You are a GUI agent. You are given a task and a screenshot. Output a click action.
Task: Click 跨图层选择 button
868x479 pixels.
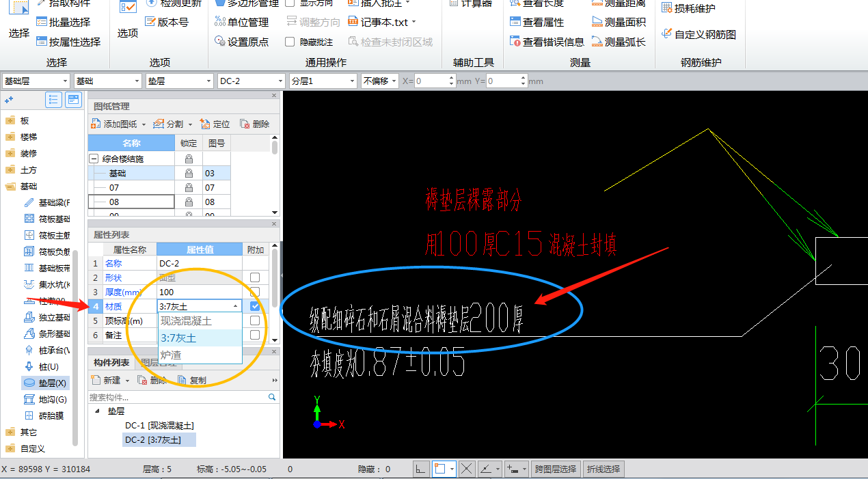(x=556, y=469)
